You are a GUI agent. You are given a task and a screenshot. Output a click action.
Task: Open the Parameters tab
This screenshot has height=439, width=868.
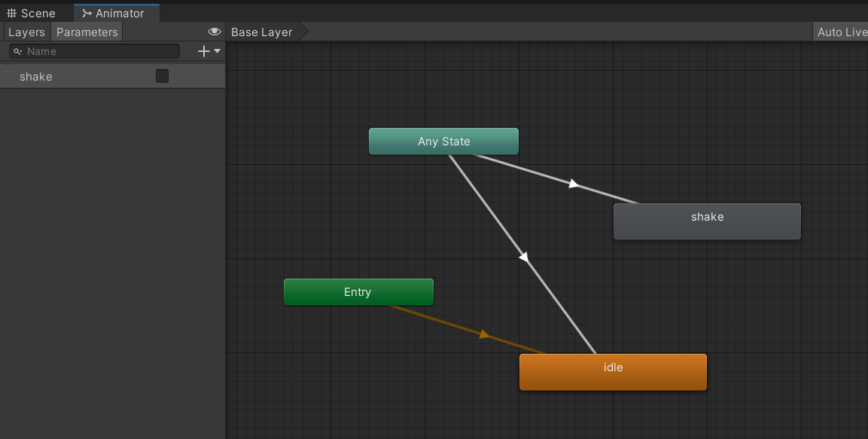87,32
